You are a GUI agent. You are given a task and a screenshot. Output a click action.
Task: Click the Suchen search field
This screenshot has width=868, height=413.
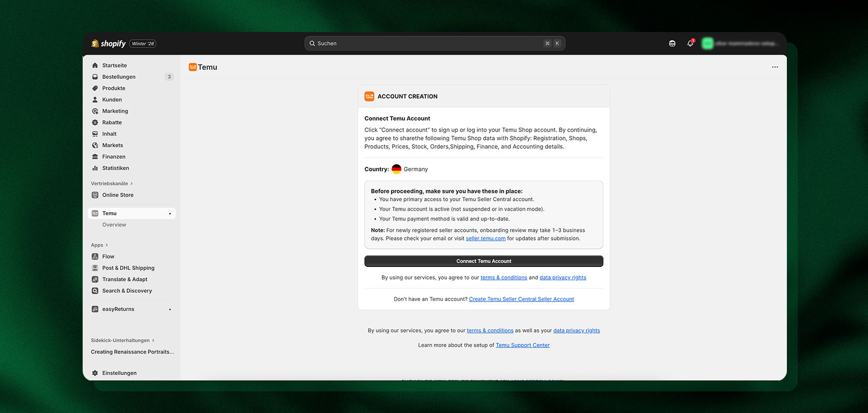[435, 43]
